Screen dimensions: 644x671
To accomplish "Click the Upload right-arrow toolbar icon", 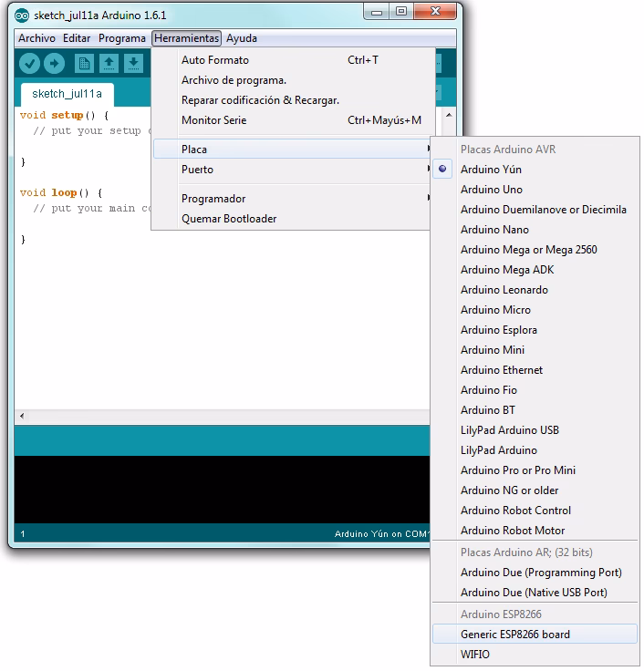I will (54, 63).
